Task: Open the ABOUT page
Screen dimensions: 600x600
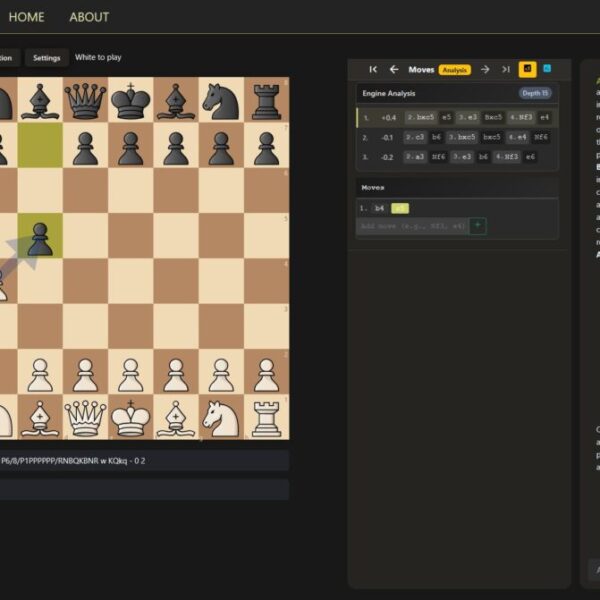Action: point(89,17)
